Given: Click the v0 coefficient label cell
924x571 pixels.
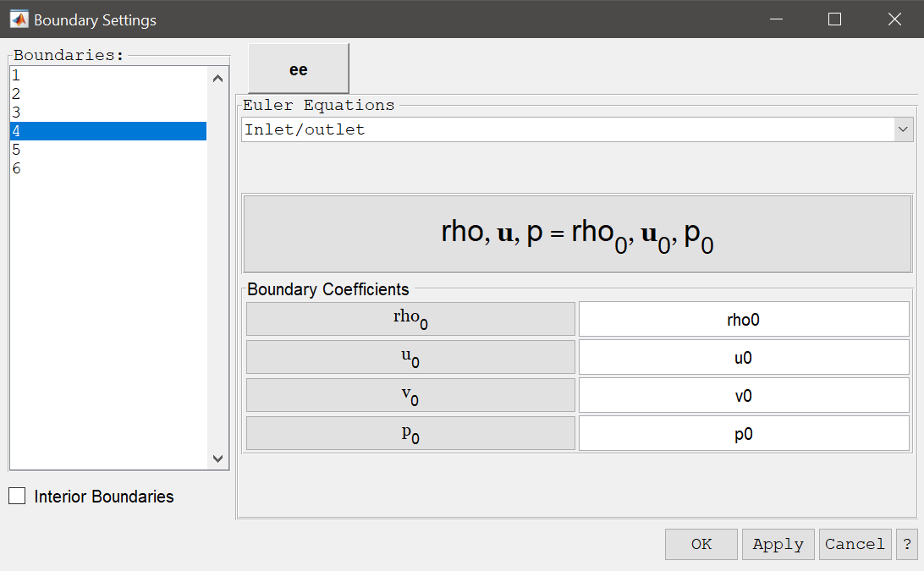Looking at the screenshot, I should [410, 395].
